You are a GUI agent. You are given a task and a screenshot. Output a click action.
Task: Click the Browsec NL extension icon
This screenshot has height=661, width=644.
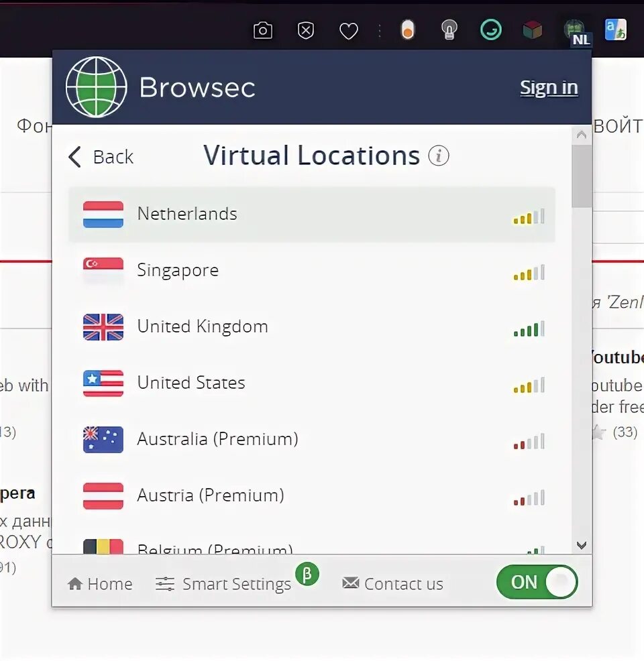(x=578, y=33)
